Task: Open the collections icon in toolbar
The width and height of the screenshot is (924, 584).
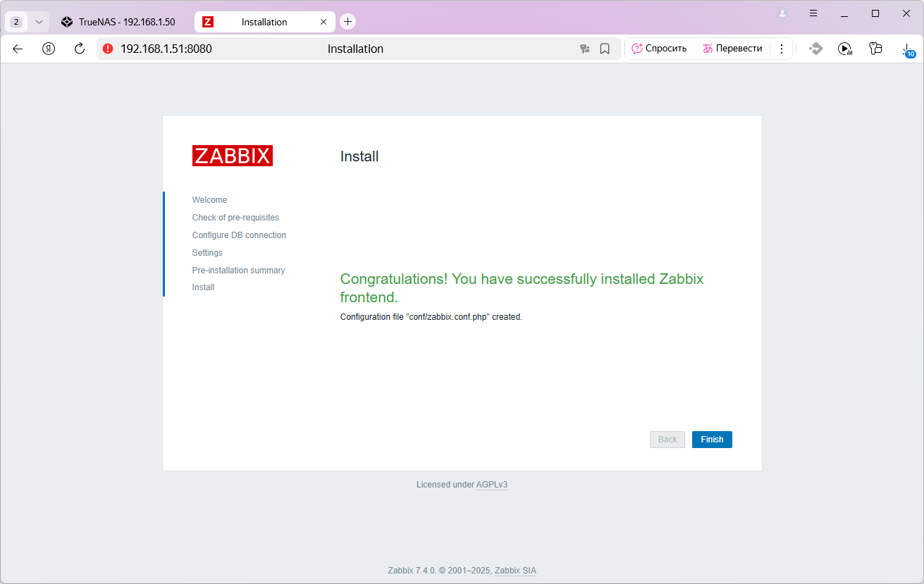Action: coord(875,49)
